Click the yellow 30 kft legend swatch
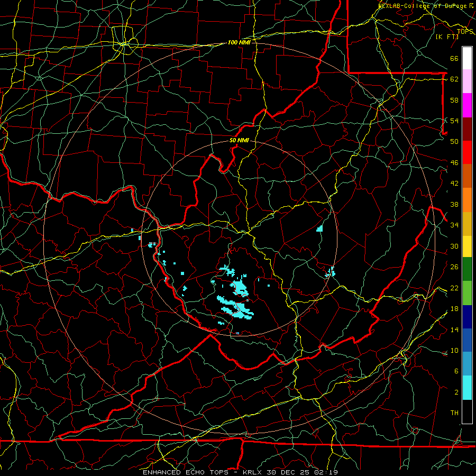The image size is (476, 476). pos(467,246)
